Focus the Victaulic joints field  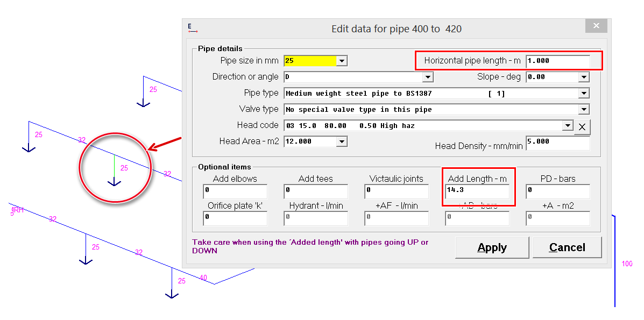click(397, 191)
